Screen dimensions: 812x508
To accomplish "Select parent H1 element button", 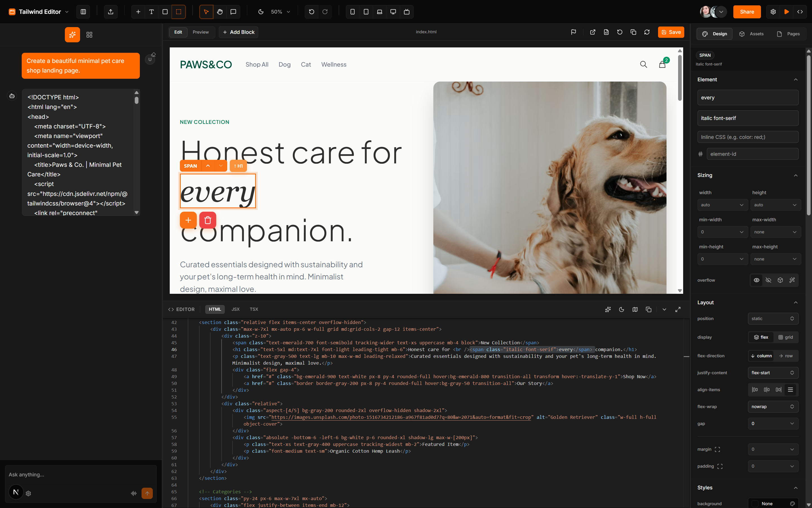I will point(238,166).
